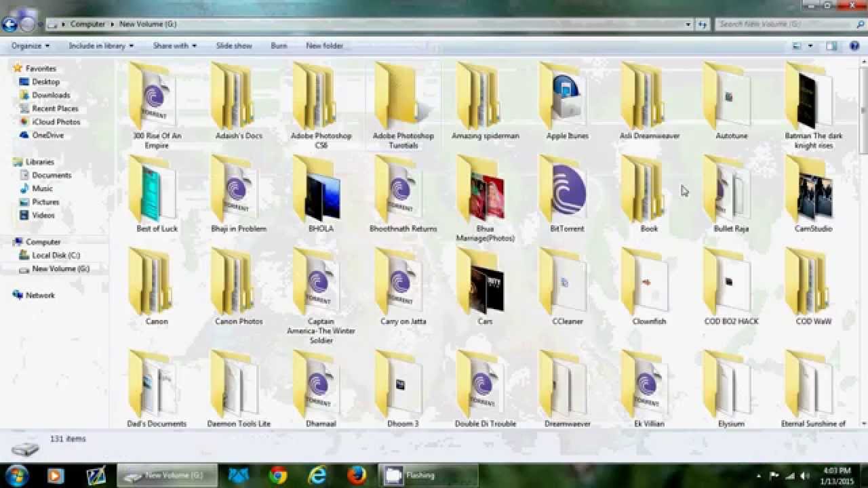Select the Daemon Tools Lite folder
The width and height of the screenshot is (868, 488).
[239, 389]
